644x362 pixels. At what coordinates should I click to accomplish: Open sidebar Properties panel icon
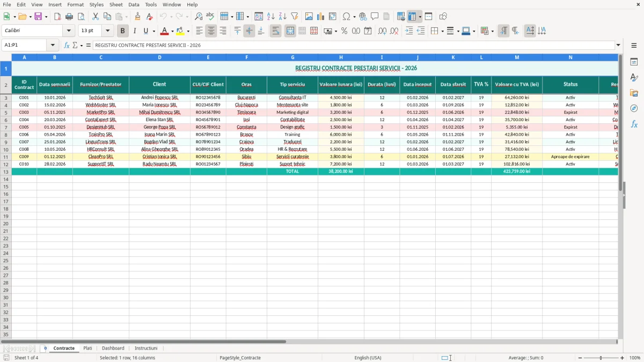[x=634, y=62]
